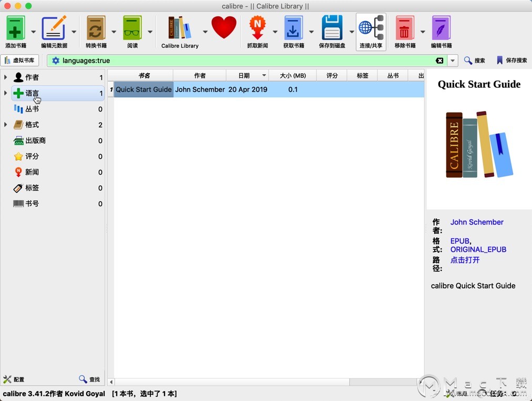Viewport: 532px width, 401px height.
Task: Sort by the Size (MB) column header
Action: [x=292, y=75]
